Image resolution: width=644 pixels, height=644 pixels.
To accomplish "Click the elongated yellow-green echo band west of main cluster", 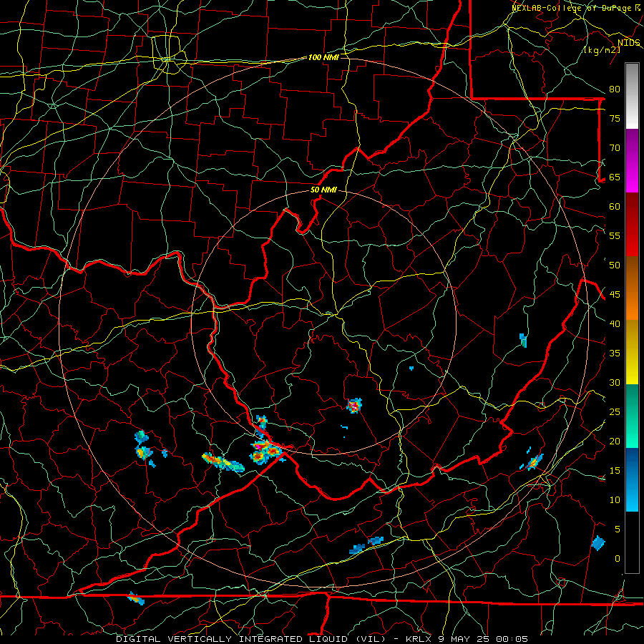I will 223,462.
